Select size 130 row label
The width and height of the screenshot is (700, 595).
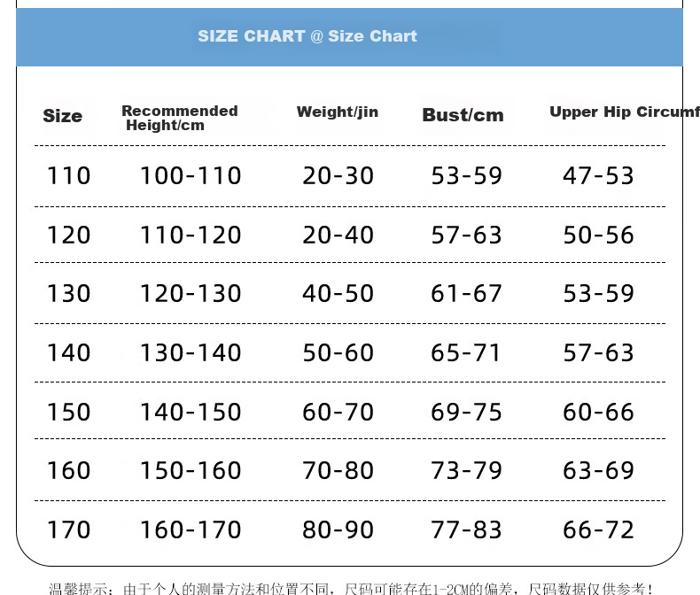69,293
